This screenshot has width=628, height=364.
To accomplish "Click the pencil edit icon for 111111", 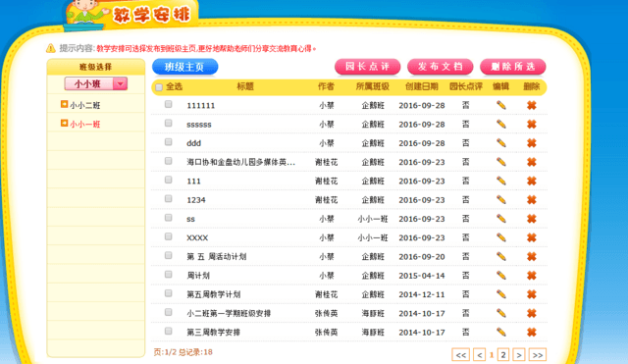I will tap(501, 105).
